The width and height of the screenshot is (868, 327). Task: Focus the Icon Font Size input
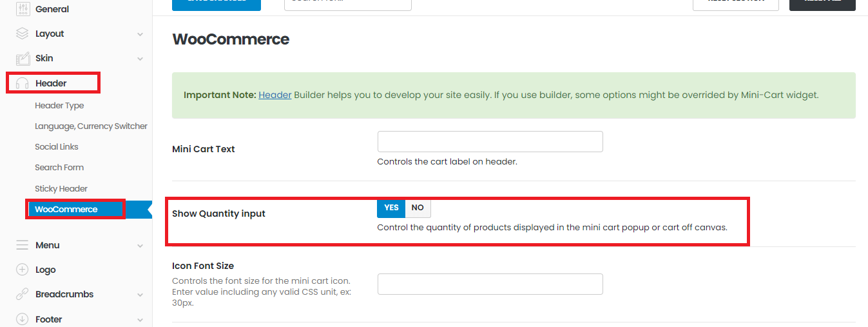pyautogui.click(x=490, y=284)
